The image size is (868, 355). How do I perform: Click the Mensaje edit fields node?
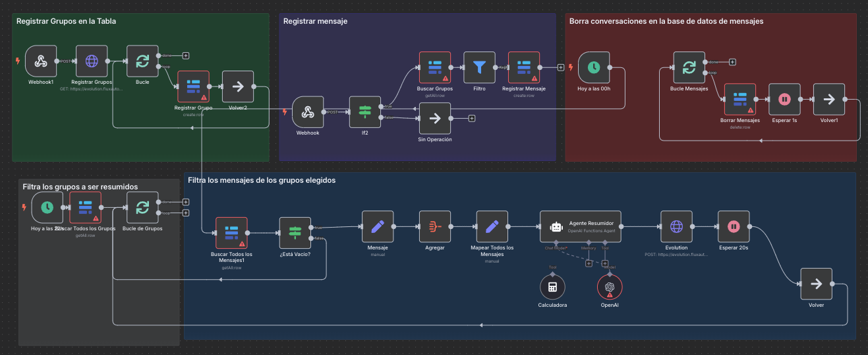378,227
